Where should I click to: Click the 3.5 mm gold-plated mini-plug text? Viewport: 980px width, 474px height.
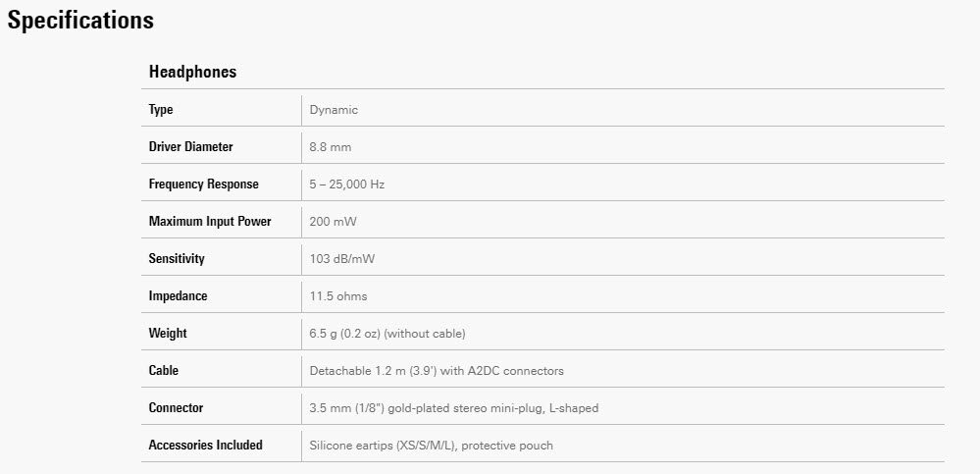pyautogui.click(x=453, y=408)
